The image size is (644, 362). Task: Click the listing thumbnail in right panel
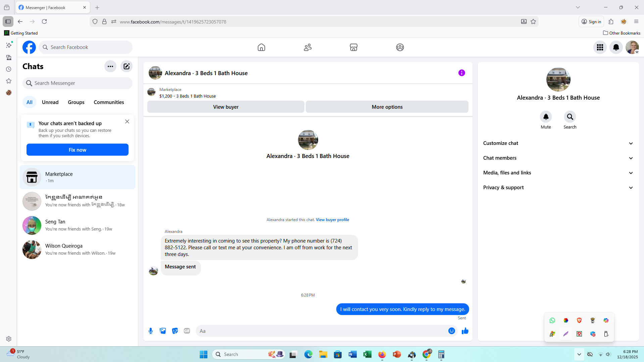tap(558, 80)
